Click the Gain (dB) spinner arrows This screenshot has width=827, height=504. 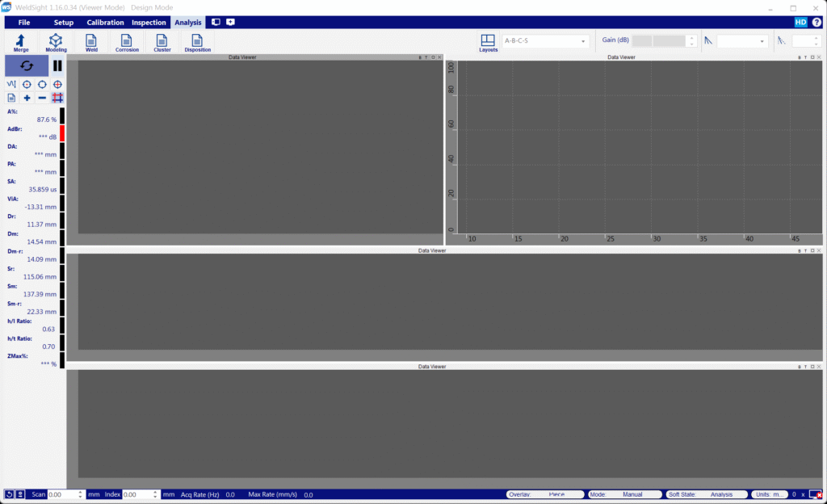point(691,40)
